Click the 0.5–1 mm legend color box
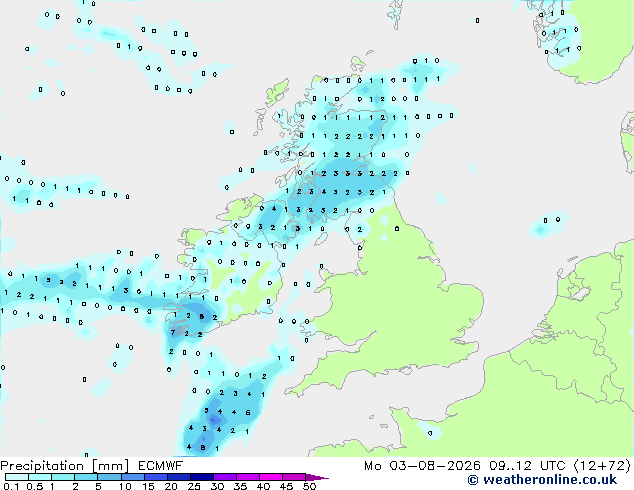Image resolution: width=634 pixels, height=490 pixels. (x=40, y=477)
